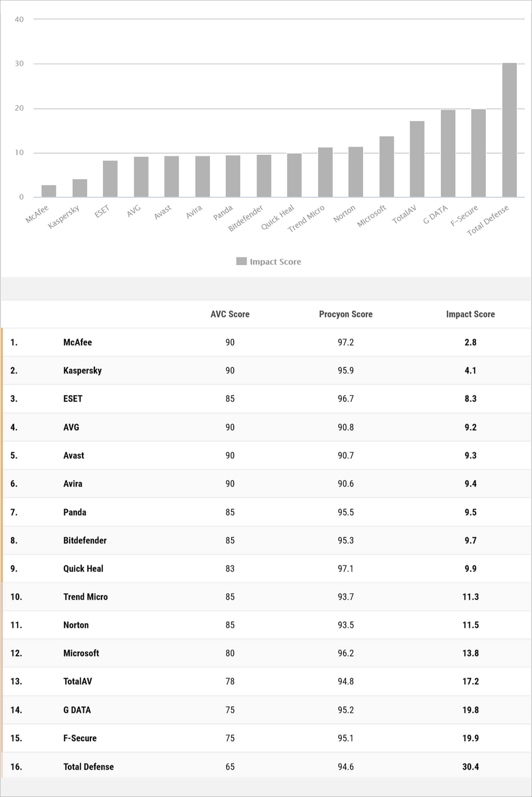The image size is (532, 797).
Task: Select the McAfee table row name
Action: coord(78,342)
